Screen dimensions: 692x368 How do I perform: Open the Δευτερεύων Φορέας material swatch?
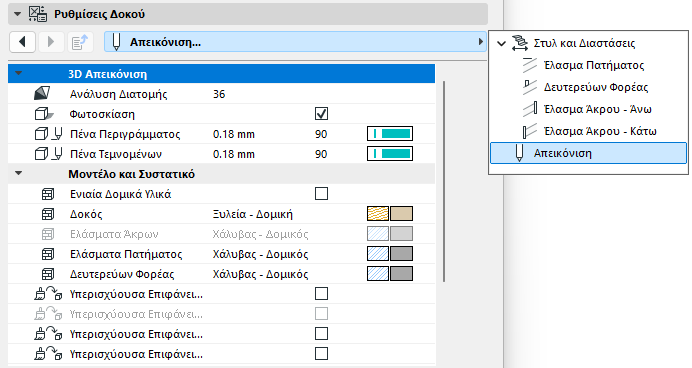point(390,274)
